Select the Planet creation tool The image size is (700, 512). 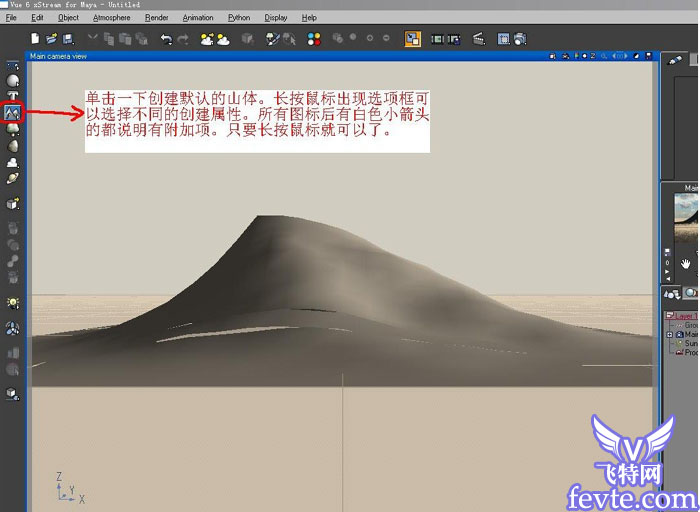(13, 179)
